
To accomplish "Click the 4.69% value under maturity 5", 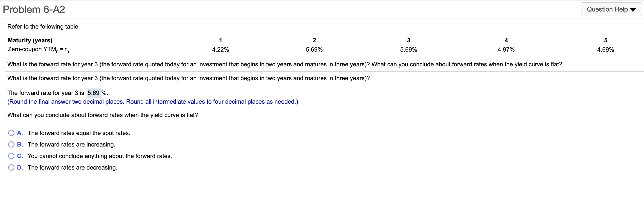I will (605, 50).
